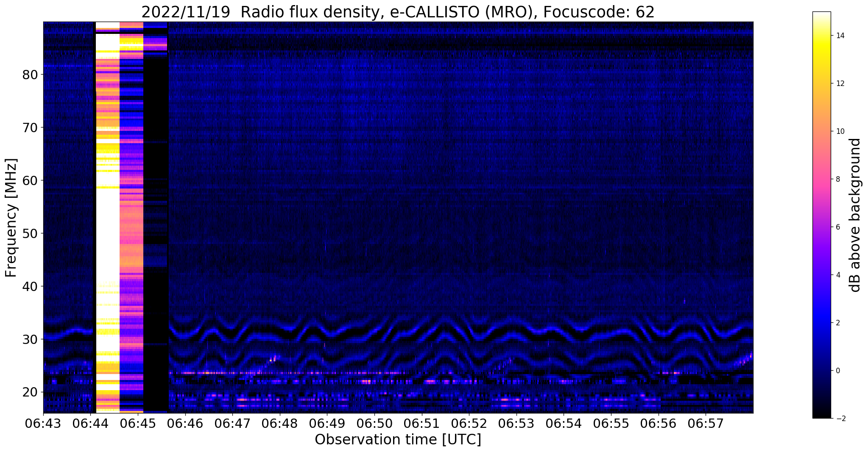Viewport: 868px width, 452px height.
Task: Click the colorbar tick label 4
Action: tap(837, 275)
